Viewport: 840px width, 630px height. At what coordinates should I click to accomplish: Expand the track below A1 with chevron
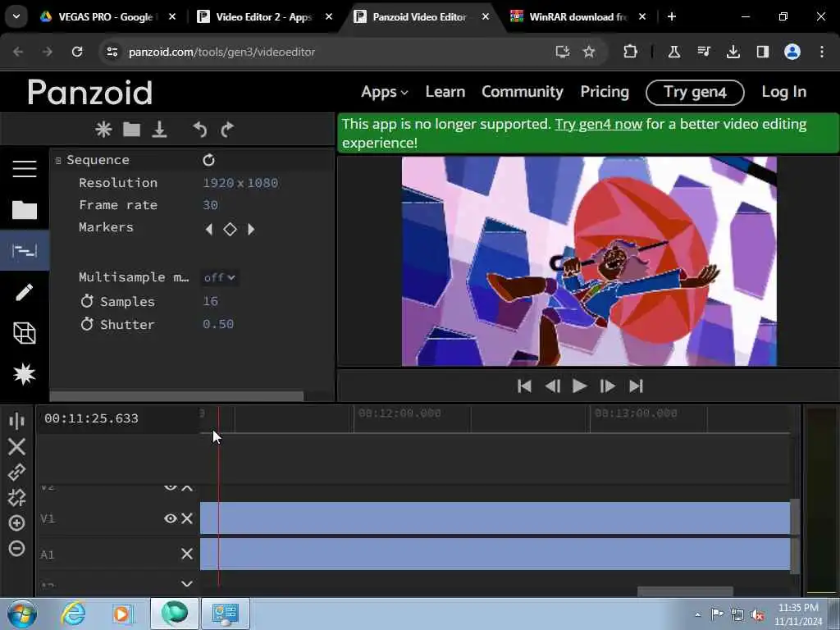[187, 584]
